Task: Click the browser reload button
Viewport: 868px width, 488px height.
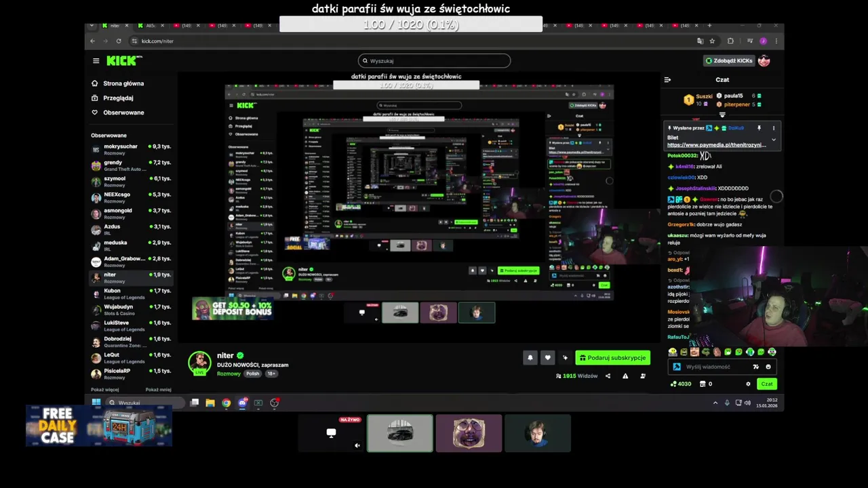Action: point(119,41)
